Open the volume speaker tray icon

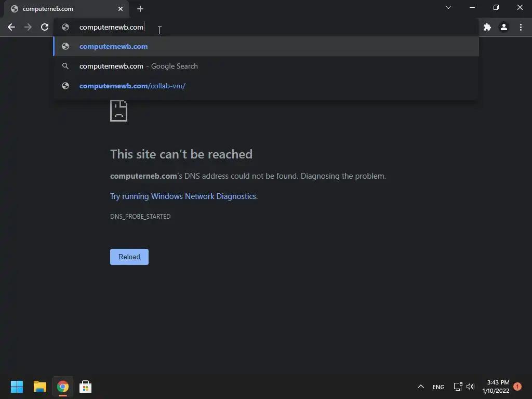coord(470,387)
